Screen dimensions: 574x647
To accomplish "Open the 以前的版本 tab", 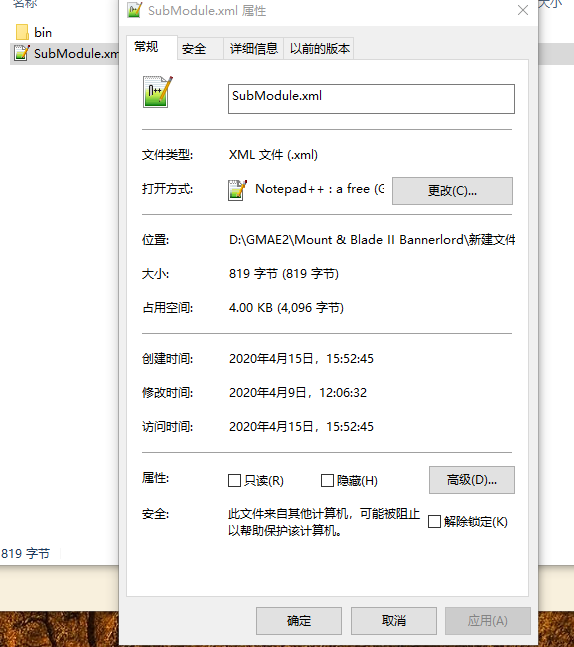I will click(319, 49).
